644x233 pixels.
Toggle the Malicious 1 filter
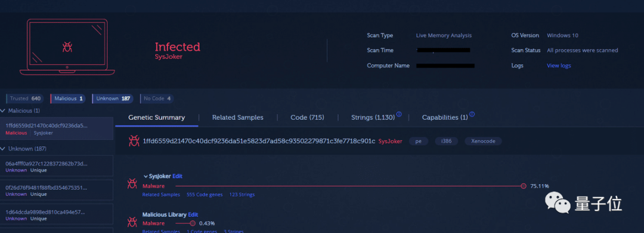click(68, 99)
